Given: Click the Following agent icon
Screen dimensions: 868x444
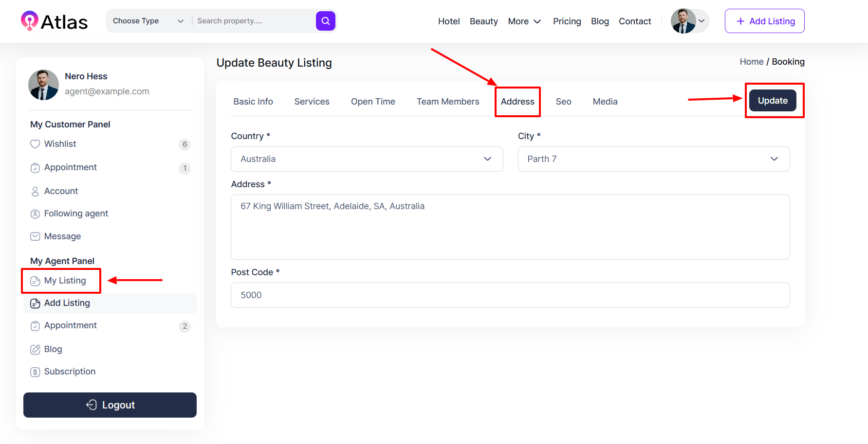Looking at the screenshot, I should 35,214.
